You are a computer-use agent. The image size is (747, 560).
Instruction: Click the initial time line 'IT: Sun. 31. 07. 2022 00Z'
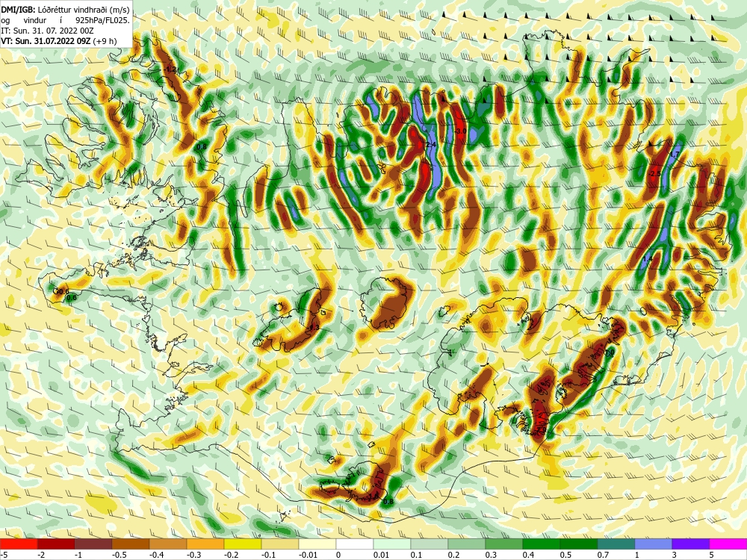coord(47,31)
